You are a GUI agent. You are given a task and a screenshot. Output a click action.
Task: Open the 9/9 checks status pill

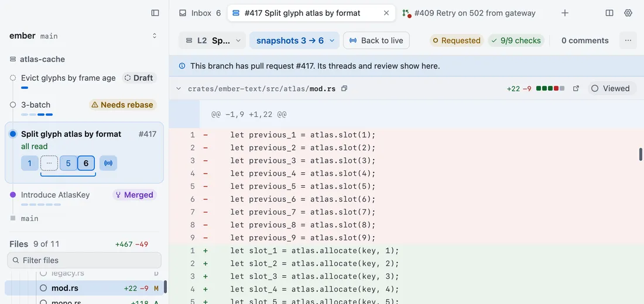click(x=516, y=40)
